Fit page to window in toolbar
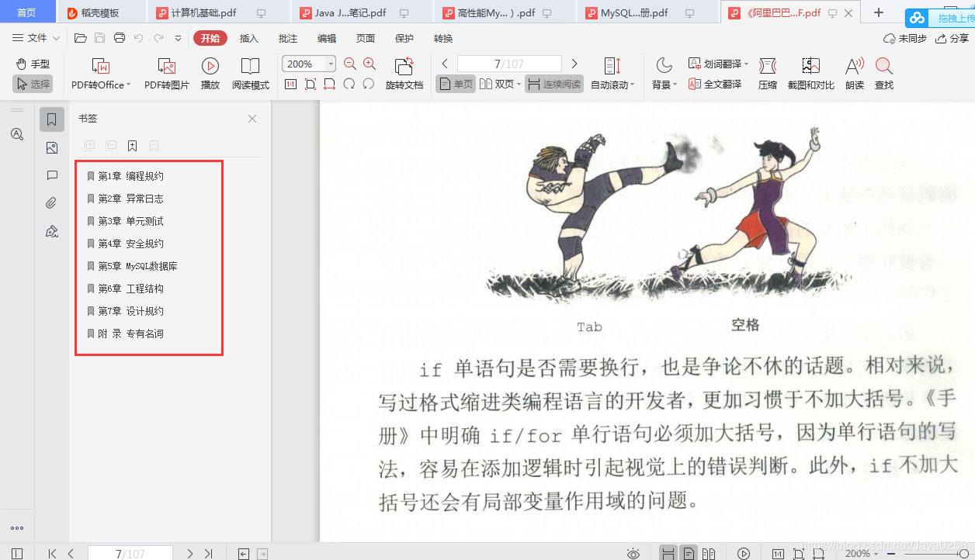The width and height of the screenshot is (975, 560). 311,84
